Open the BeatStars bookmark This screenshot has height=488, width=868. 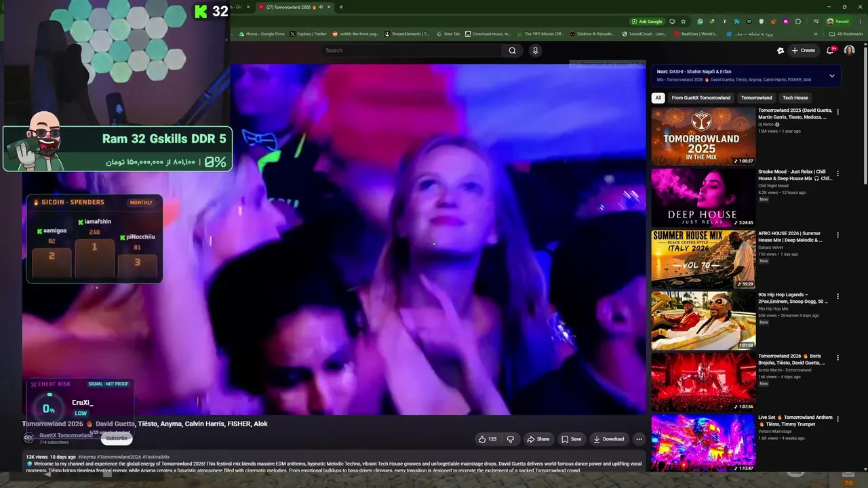click(x=695, y=34)
